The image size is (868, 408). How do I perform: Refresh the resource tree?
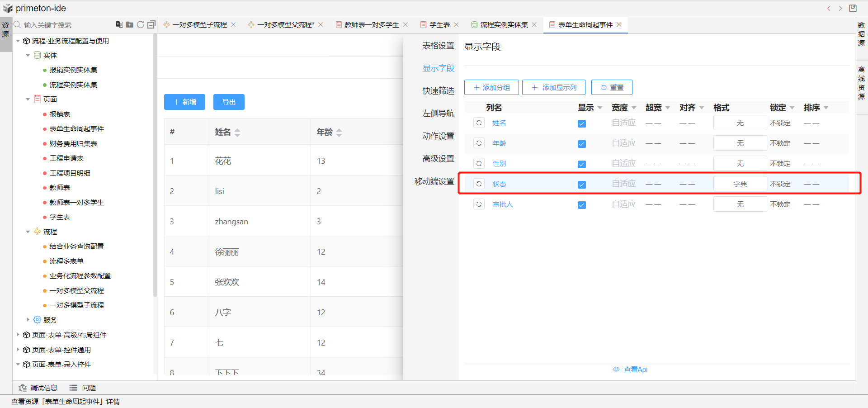pyautogui.click(x=141, y=24)
